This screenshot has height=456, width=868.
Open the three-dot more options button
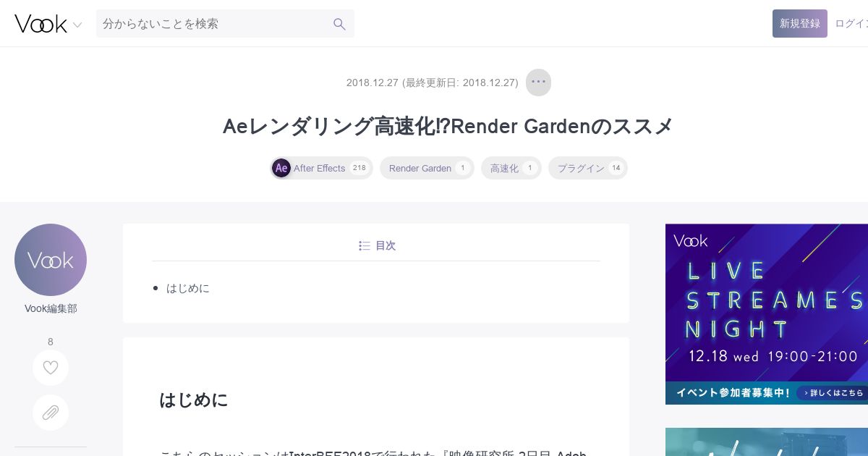tap(538, 82)
